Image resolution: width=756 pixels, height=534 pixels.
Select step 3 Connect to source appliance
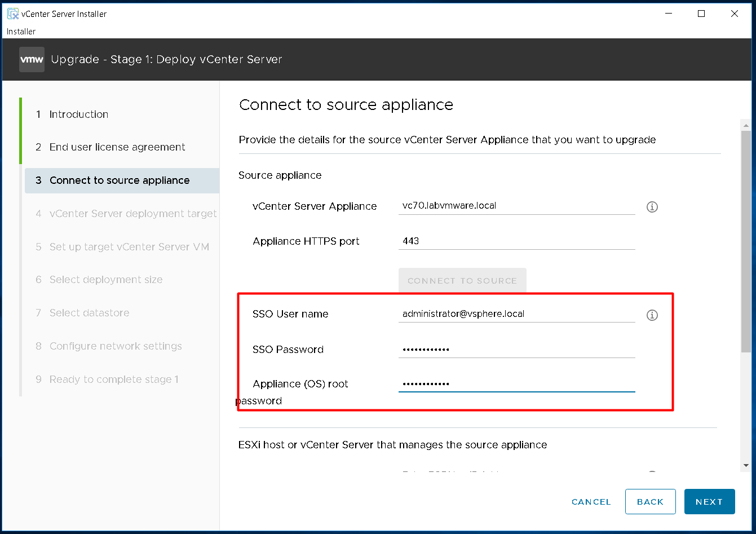click(x=122, y=180)
